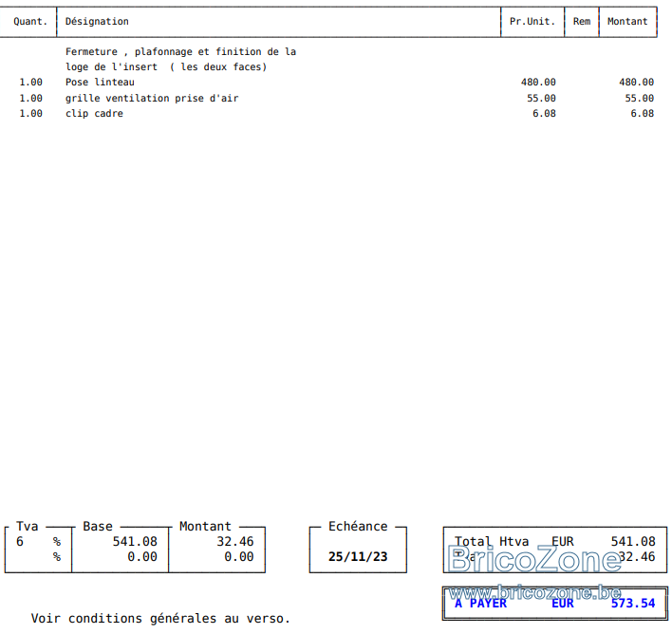Click the Base 541.08 value

(135, 541)
